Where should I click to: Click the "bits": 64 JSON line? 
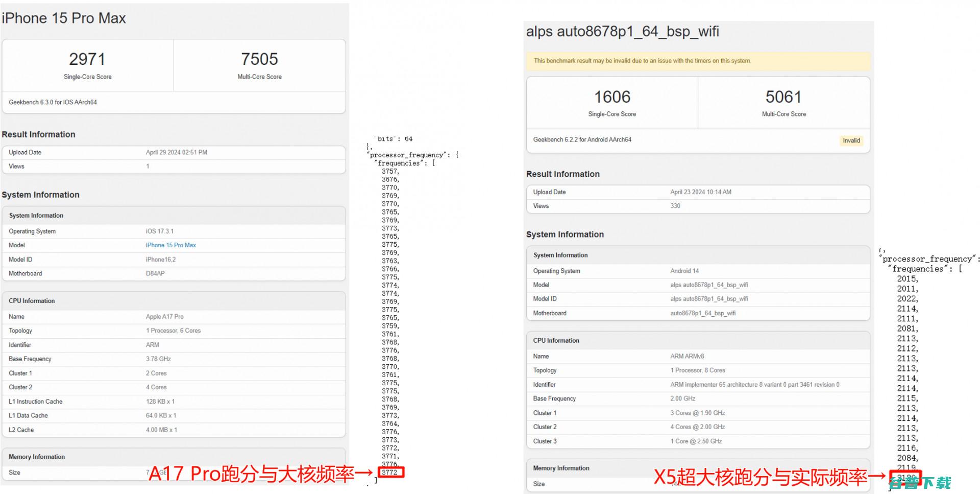[394, 139]
